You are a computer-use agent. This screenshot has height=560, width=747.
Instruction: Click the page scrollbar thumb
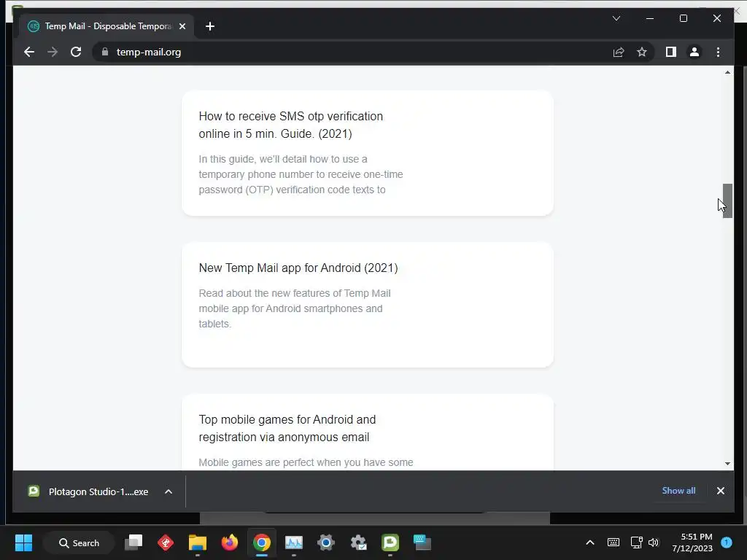[x=727, y=201]
